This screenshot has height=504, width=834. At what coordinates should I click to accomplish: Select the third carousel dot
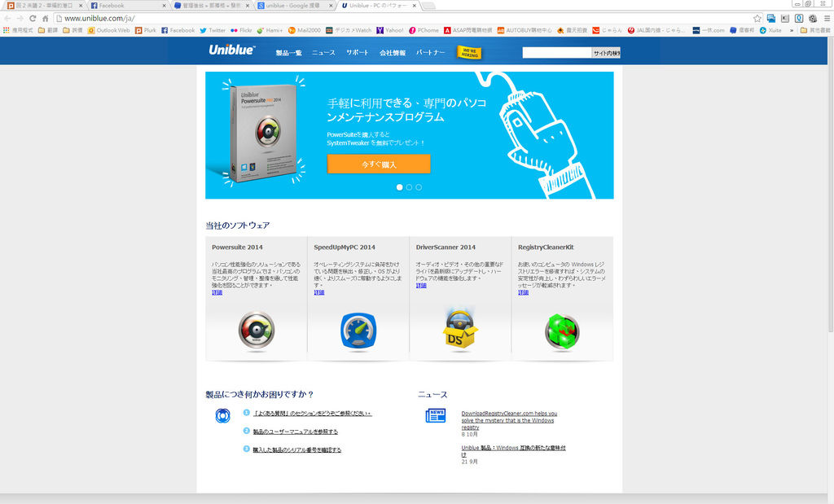(419, 187)
